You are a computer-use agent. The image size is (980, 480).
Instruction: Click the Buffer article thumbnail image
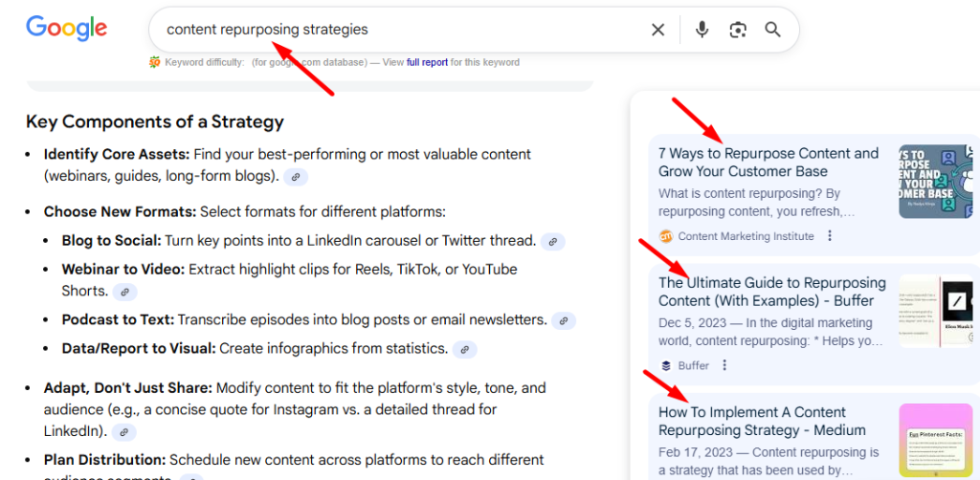pos(936,311)
